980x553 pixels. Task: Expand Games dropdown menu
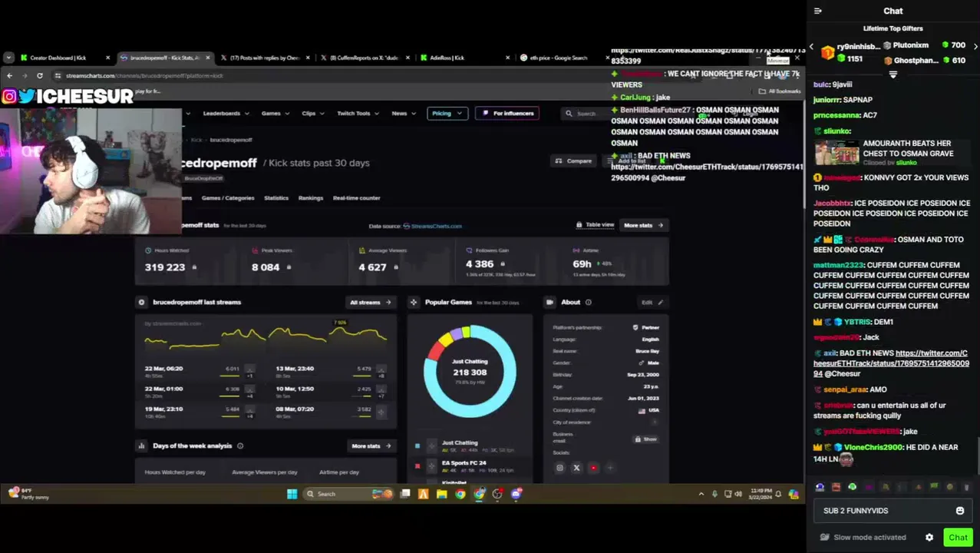click(x=275, y=114)
